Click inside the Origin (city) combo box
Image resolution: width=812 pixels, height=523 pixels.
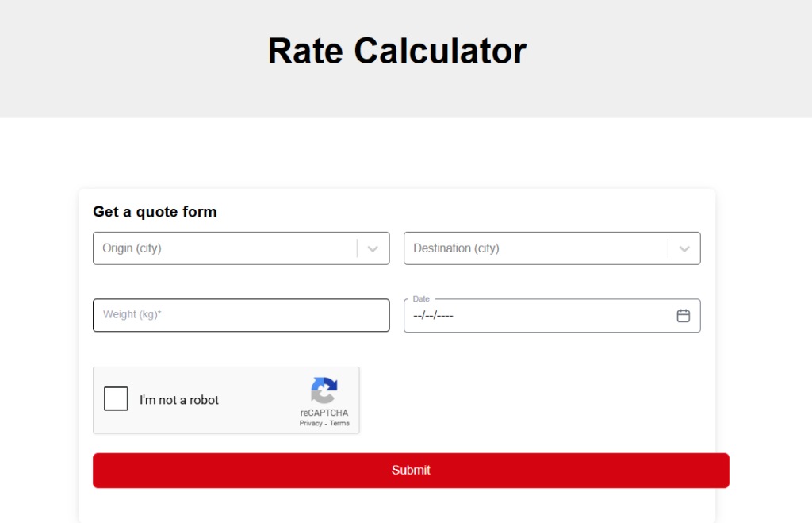(x=222, y=248)
